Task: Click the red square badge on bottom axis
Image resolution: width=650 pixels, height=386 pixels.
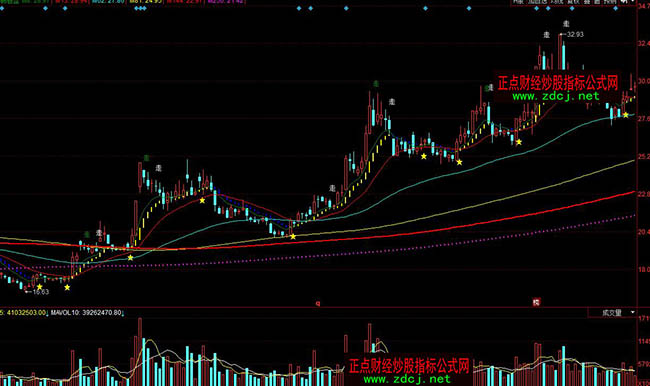Action: [536, 302]
